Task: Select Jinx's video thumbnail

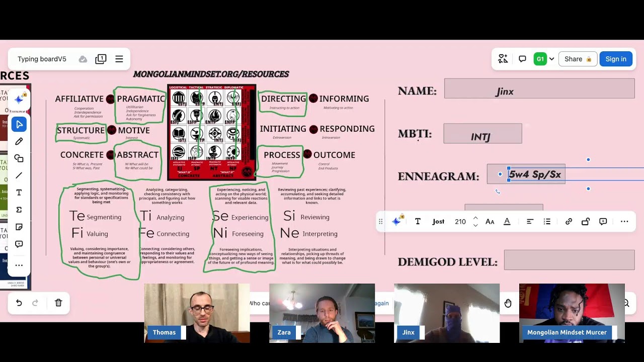Action: [x=447, y=313]
